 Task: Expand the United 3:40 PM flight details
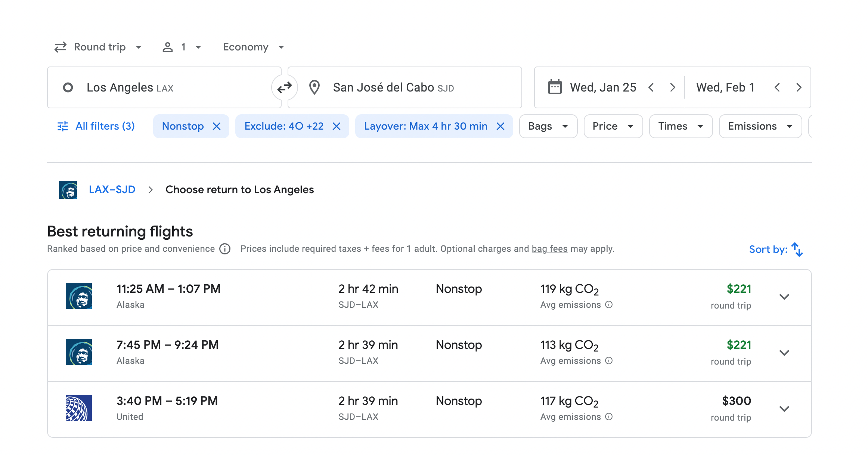pos(784,409)
